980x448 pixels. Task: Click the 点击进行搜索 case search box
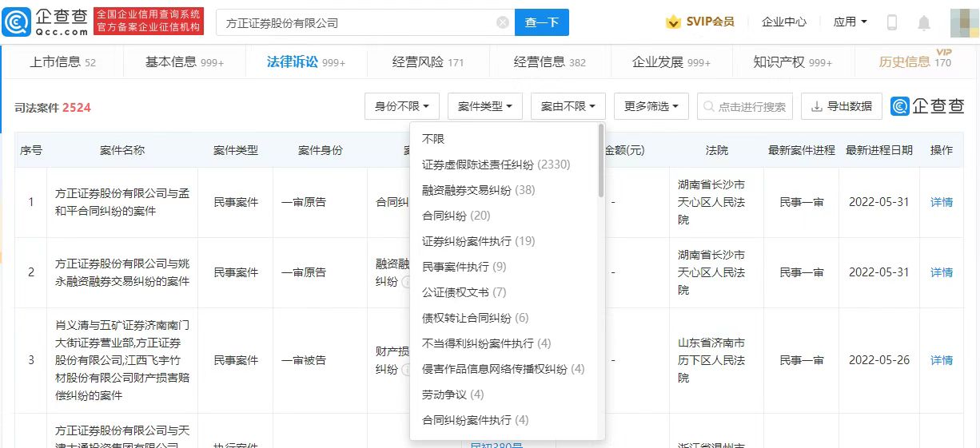(745, 106)
